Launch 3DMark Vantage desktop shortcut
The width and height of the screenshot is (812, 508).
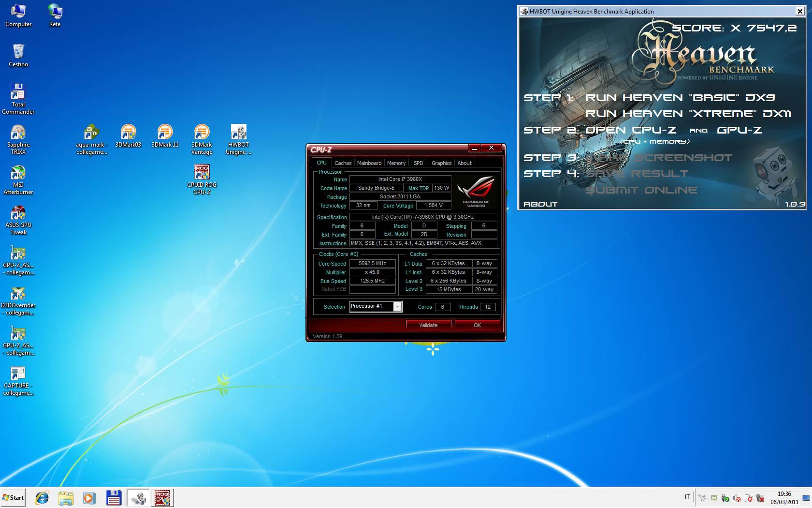(x=202, y=139)
